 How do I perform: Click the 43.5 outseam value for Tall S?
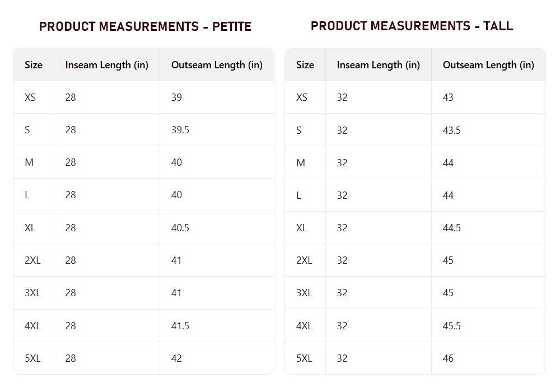452,130
